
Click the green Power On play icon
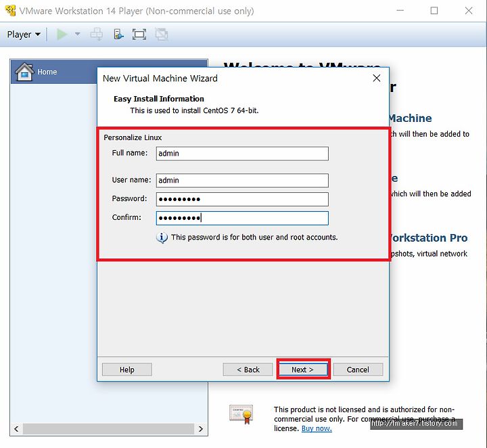[x=62, y=34]
